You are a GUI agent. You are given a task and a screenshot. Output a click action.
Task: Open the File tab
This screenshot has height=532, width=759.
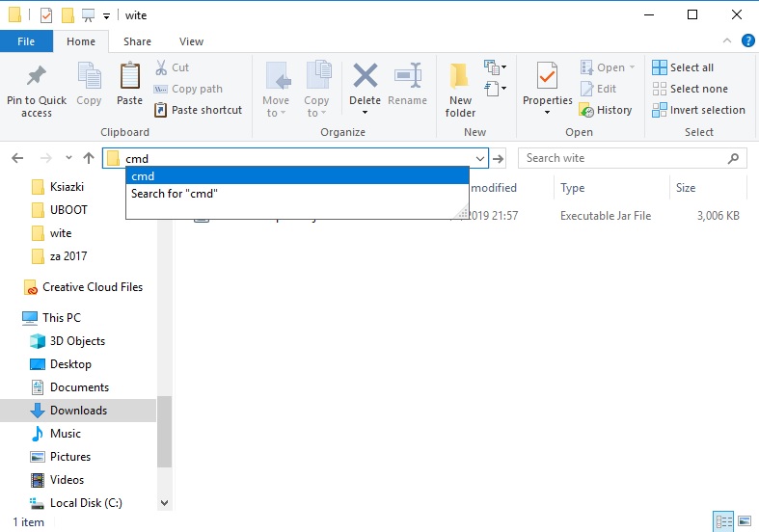[x=26, y=41]
